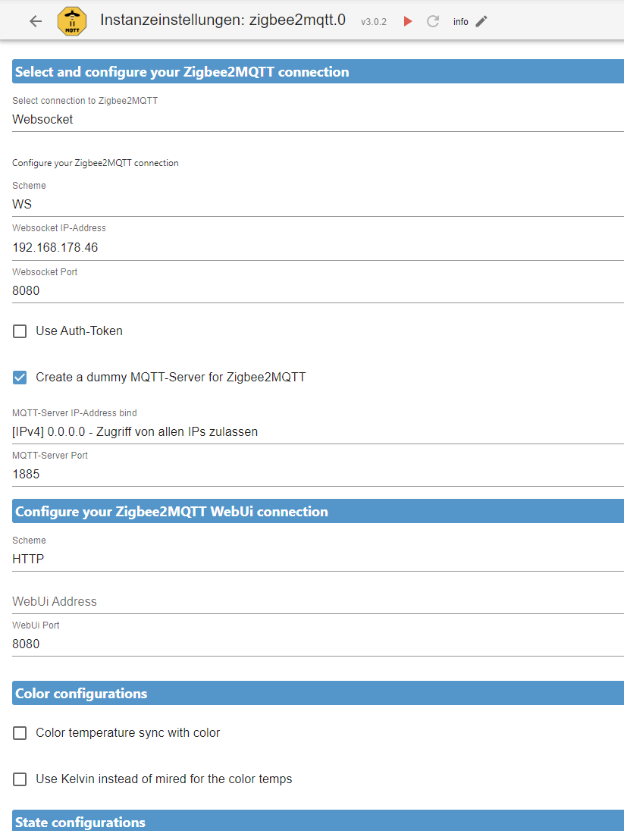Click the Websocket IP-Address field
Image resolution: width=624 pixels, height=840 pixels.
coord(318,247)
